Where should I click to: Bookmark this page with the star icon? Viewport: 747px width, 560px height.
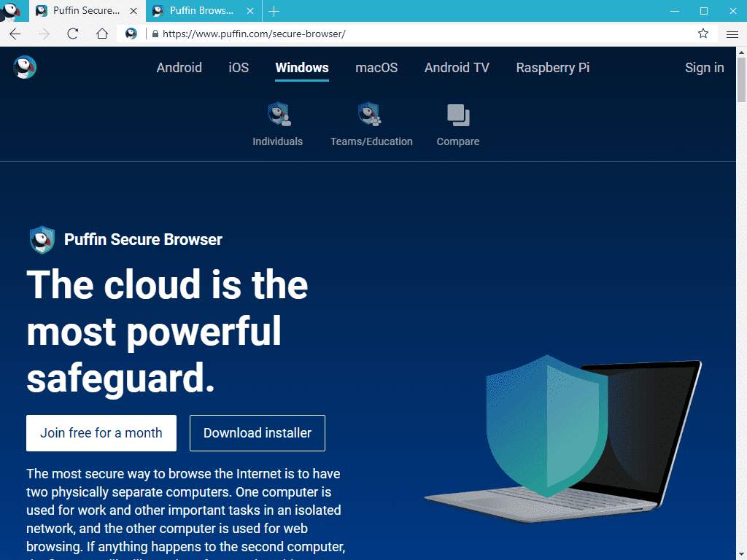coord(703,34)
